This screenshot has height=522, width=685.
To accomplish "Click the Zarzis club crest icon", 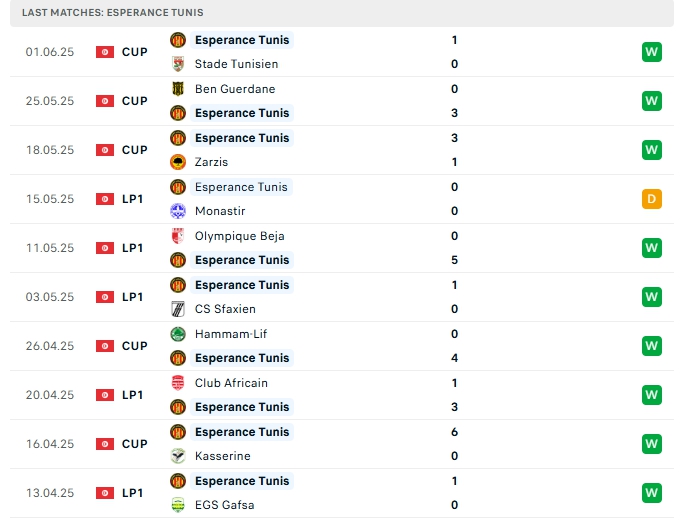I will pyautogui.click(x=178, y=162).
